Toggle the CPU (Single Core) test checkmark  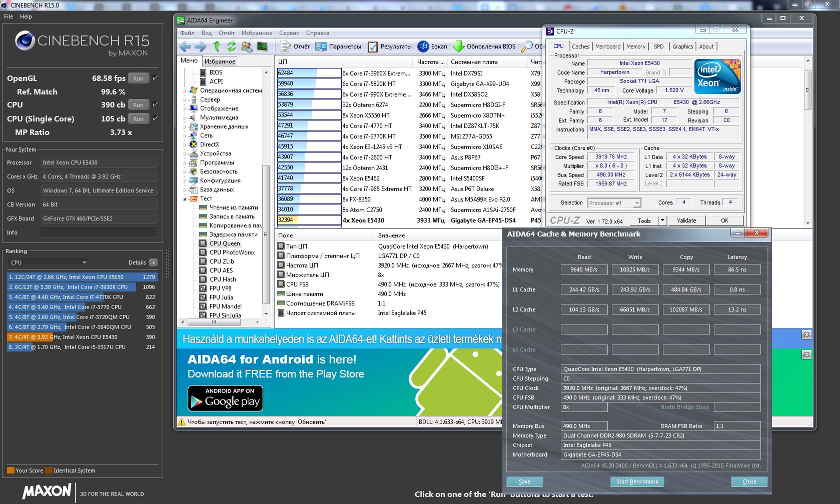(x=156, y=118)
